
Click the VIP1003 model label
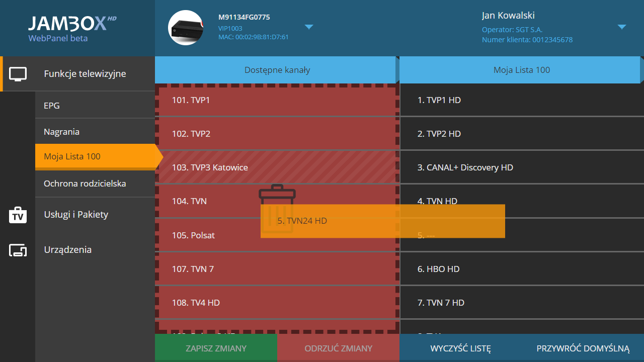tap(230, 29)
